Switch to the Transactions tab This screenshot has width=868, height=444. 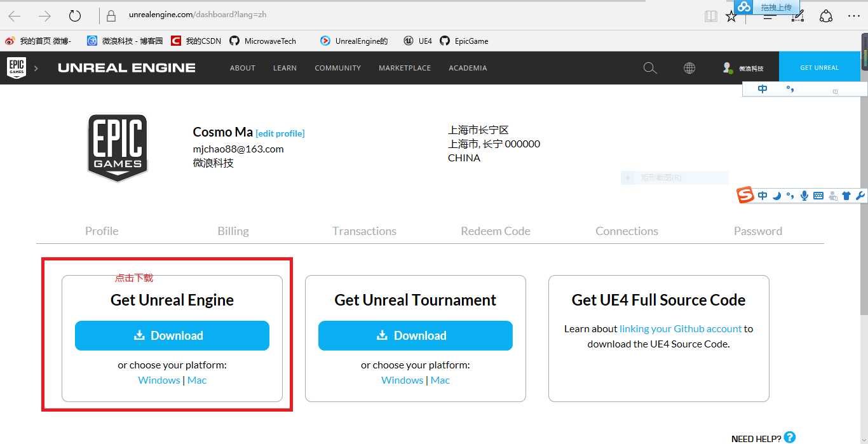click(x=364, y=231)
